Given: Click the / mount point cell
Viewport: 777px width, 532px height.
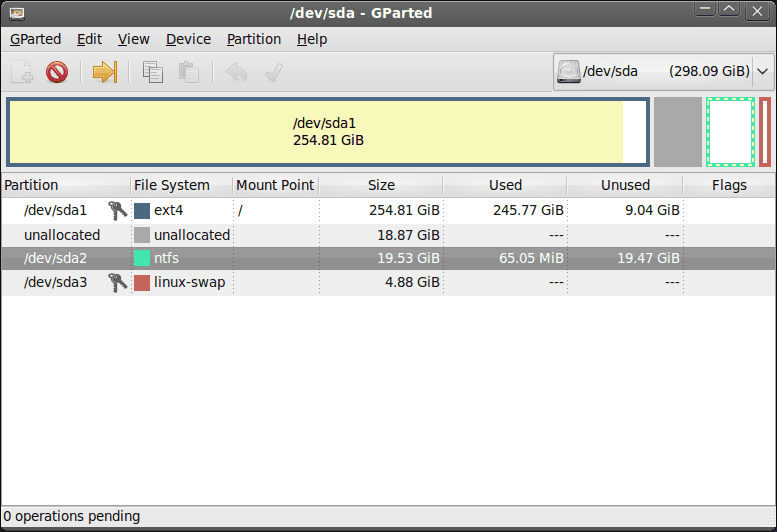Looking at the screenshot, I should (240, 211).
